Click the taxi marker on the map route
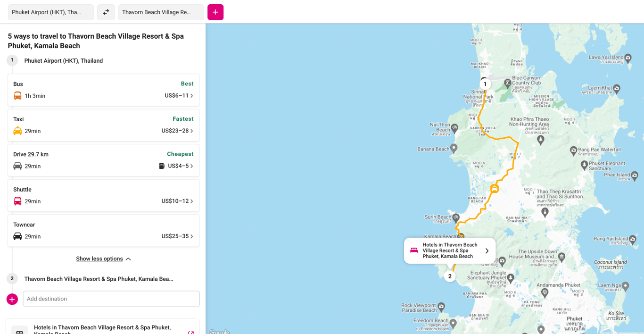The width and height of the screenshot is (644, 334). [494, 189]
